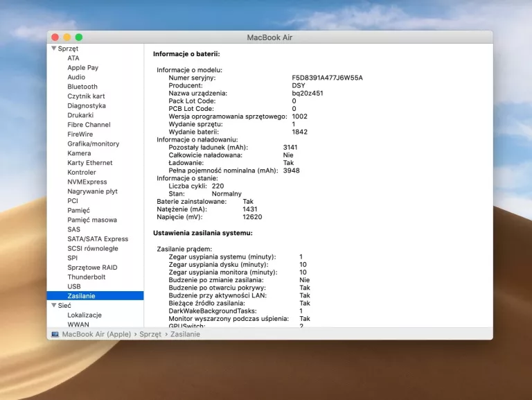This screenshot has width=532, height=400.
Task: Click the DarkWakeBackgroundTasks label
Action: [x=213, y=311]
